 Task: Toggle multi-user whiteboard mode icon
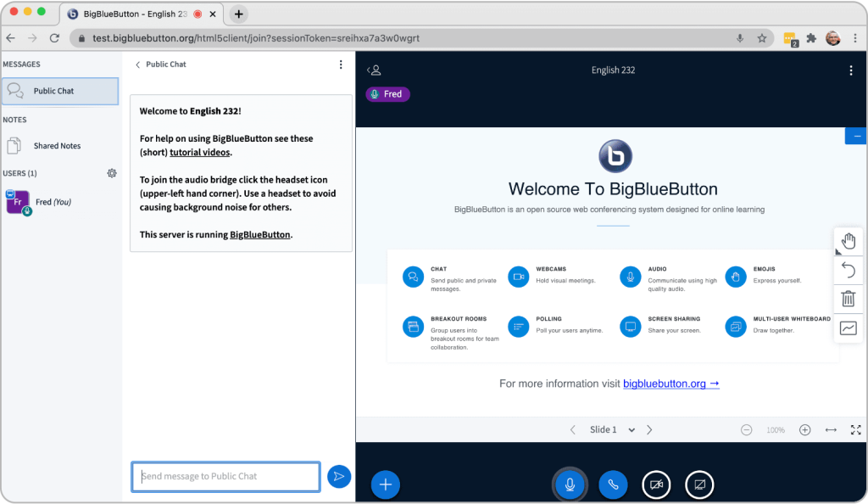(848, 328)
